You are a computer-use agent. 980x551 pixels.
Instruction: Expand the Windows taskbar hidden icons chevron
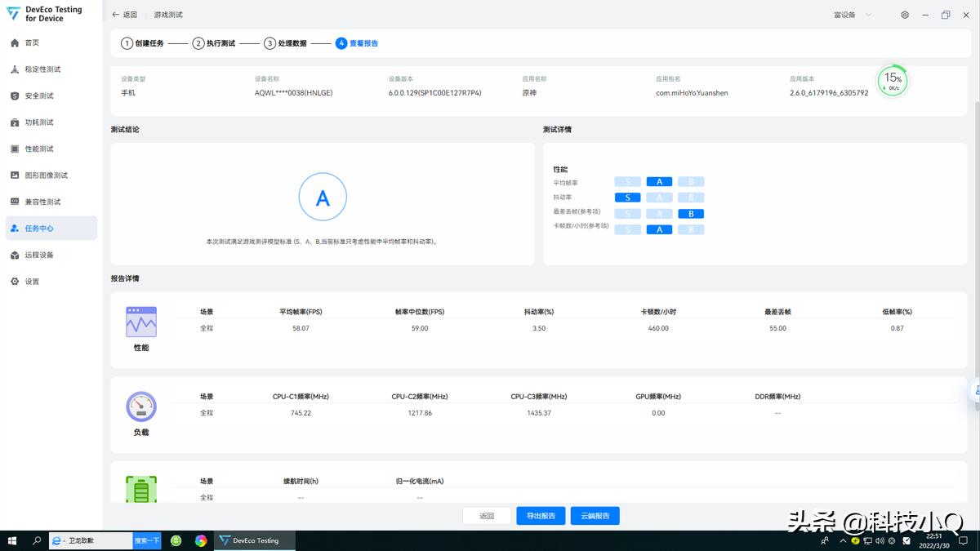point(843,540)
